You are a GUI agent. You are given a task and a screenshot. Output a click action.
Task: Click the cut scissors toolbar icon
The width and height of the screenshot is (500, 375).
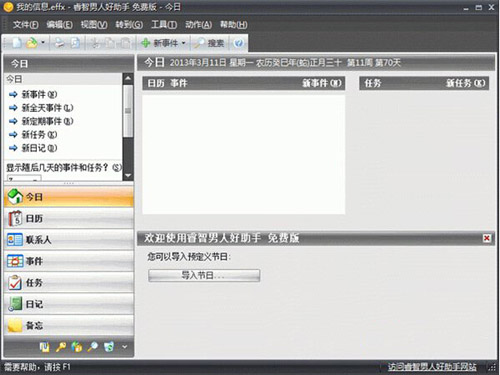[95, 43]
